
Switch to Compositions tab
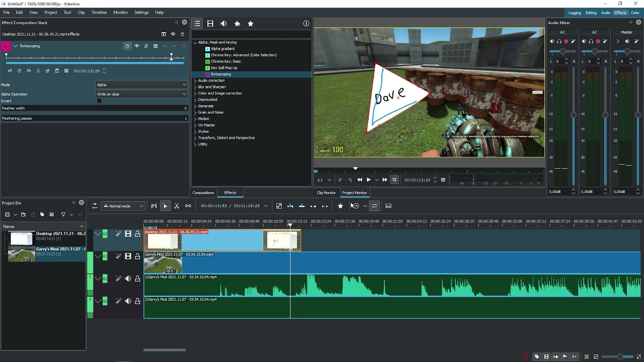(x=203, y=193)
